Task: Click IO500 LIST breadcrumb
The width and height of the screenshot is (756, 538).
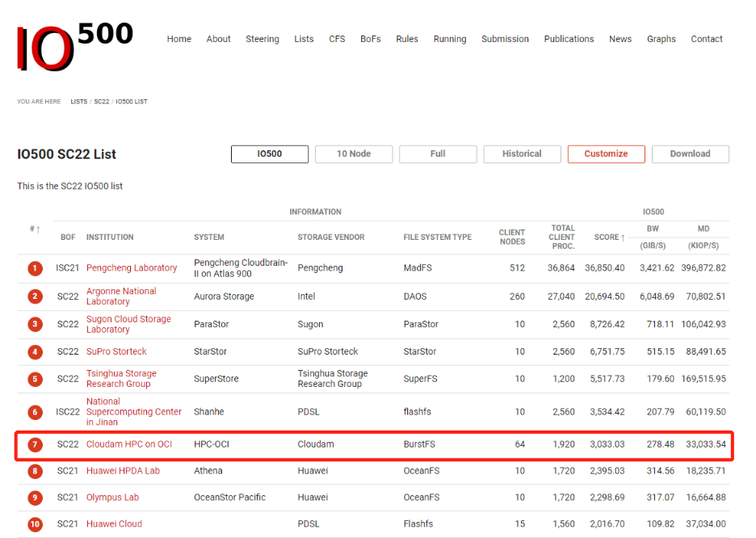Action: pos(132,102)
